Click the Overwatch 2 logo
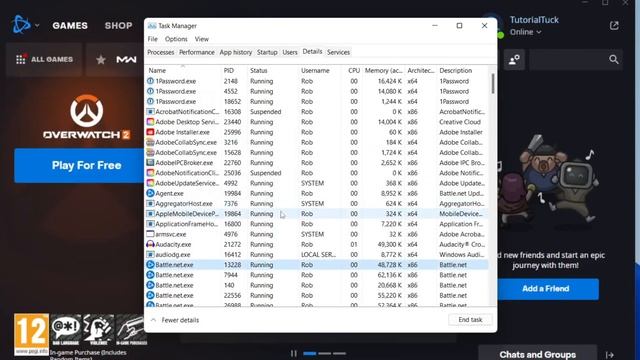Image resolution: width=640 pixels, height=360 pixels. 87,117
